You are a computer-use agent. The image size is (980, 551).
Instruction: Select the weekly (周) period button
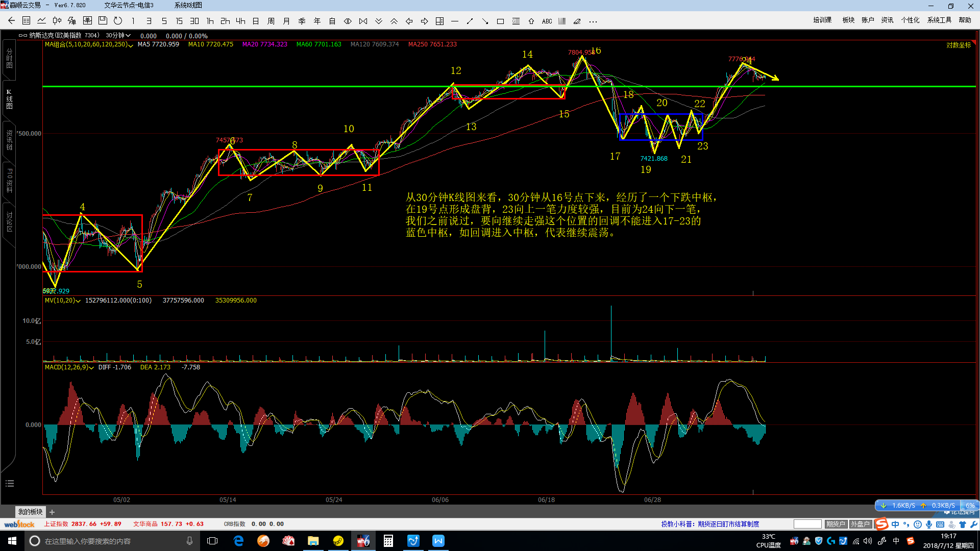271,21
